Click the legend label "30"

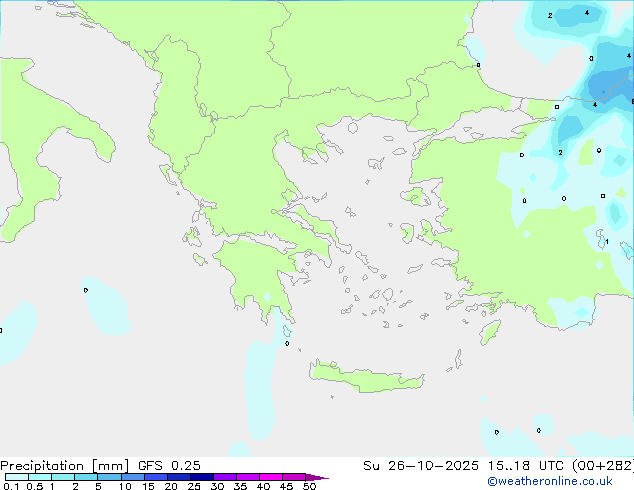pyautogui.click(x=217, y=486)
